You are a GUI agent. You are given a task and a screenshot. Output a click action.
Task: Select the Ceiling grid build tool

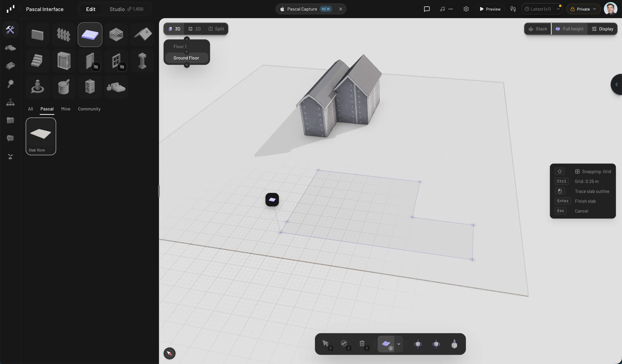[116, 35]
